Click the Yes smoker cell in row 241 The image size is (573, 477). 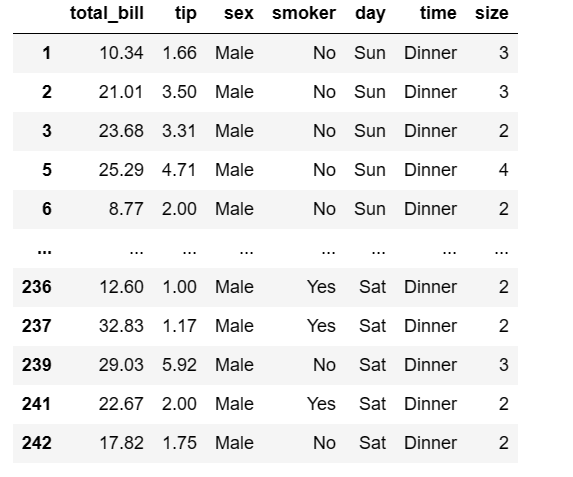coord(321,404)
